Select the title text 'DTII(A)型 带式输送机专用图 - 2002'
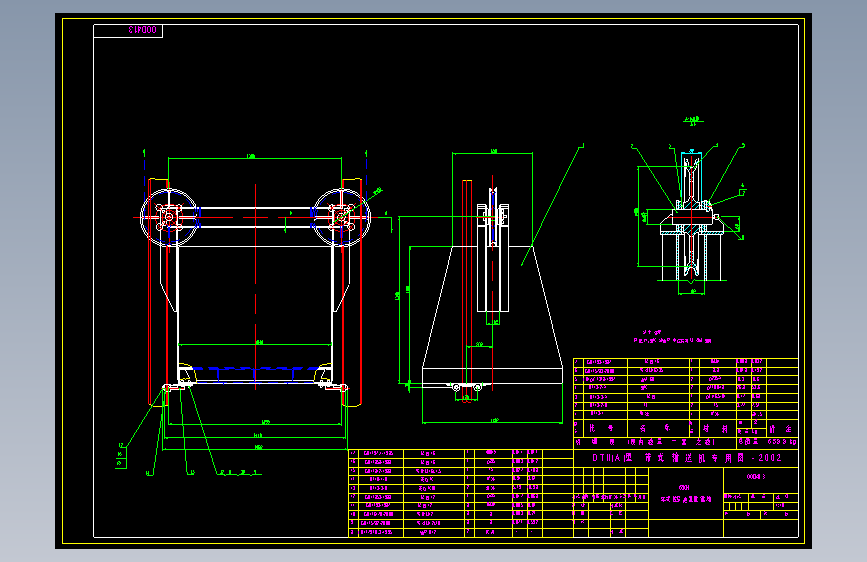This screenshot has width=867, height=562. pyautogui.click(x=687, y=458)
